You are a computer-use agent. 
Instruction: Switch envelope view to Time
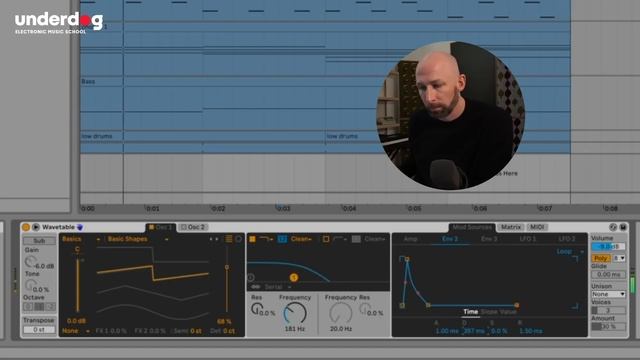click(470, 312)
